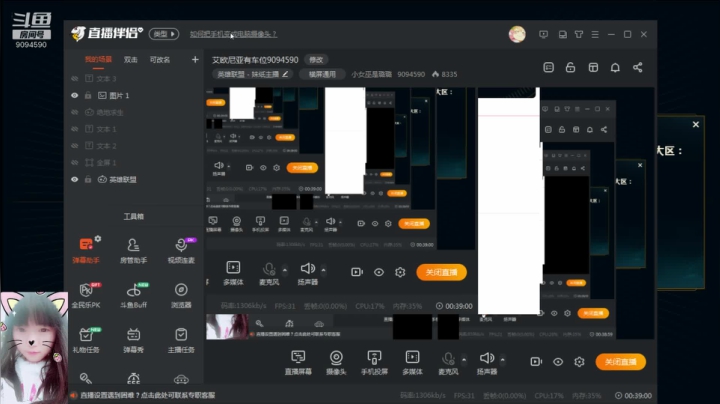The height and width of the screenshot is (404, 720).
Task: Open the skin (T-shirt) icon in title bar
Action: [579, 34]
